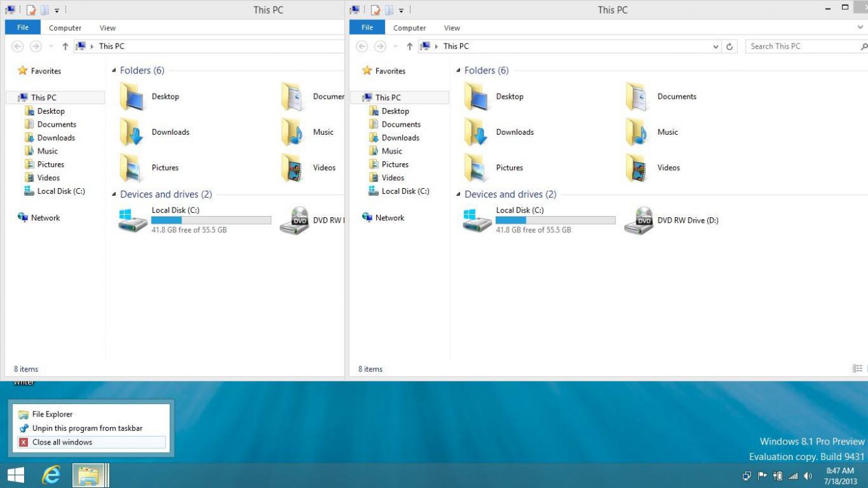Click Back arrow in left window
Viewport: 868px width, 488px height.
(x=18, y=46)
